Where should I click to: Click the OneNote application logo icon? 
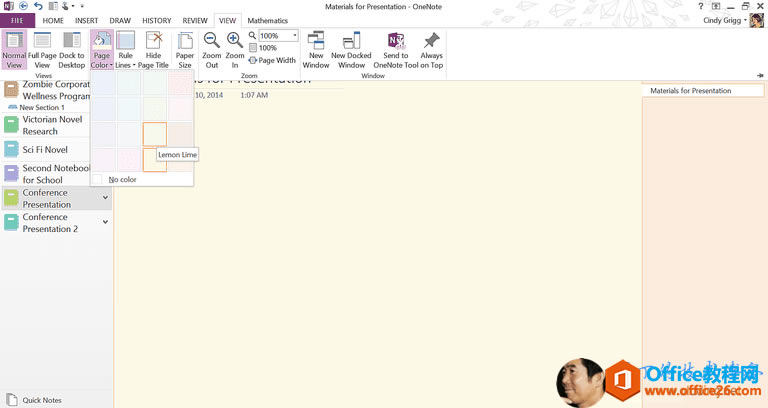tap(8, 6)
